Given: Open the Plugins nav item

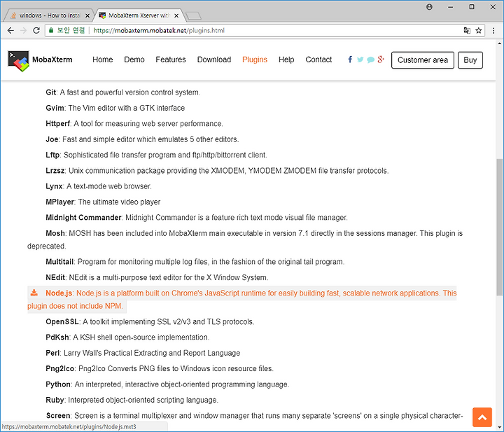Looking at the screenshot, I should [x=255, y=60].
